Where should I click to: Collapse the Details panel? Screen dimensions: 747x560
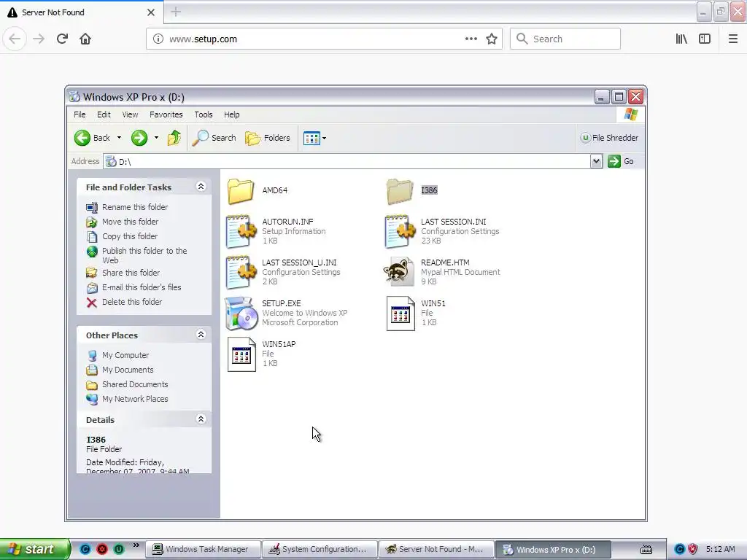201,419
